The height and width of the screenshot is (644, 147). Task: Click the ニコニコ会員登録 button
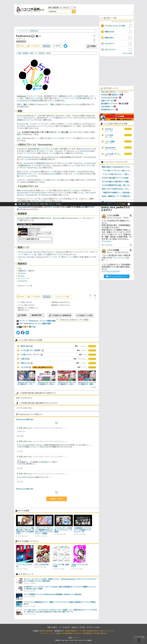click(x=120, y=204)
